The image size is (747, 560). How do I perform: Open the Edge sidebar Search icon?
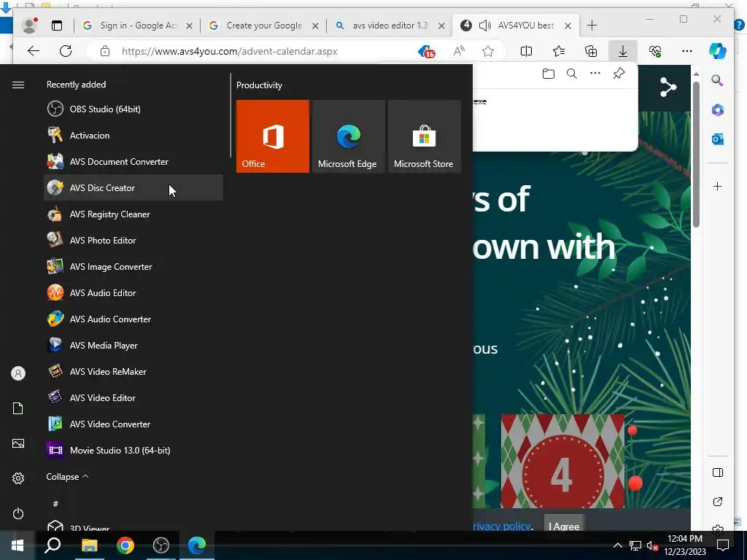click(718, 80)
